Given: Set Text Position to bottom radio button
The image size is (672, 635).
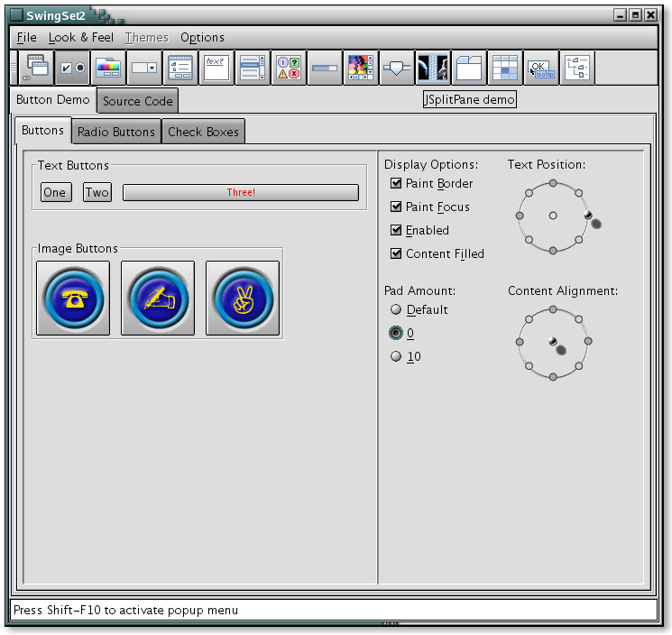Looking at the screenshot, I should click(553, 250).
